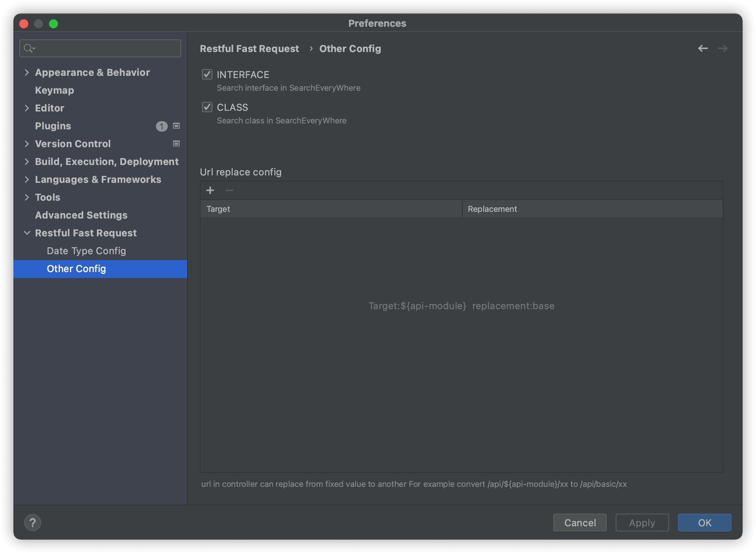756x553 pixels.
Task: Open the Keymap settings page
Action: click(55, 90)
